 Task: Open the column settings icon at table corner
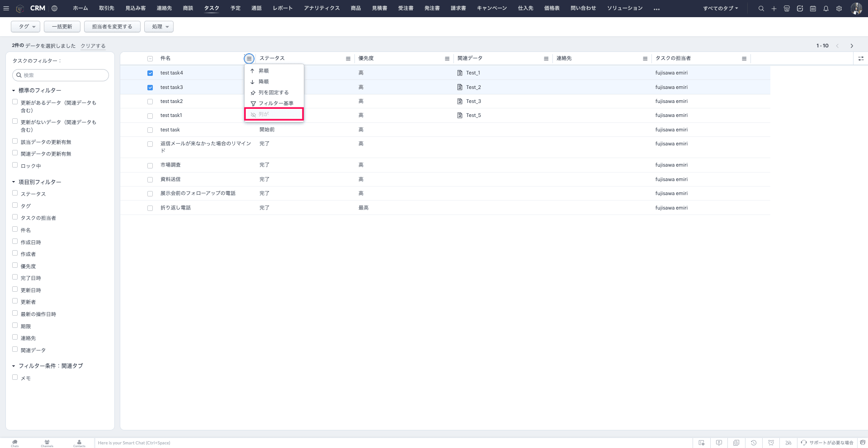[861, 59]
